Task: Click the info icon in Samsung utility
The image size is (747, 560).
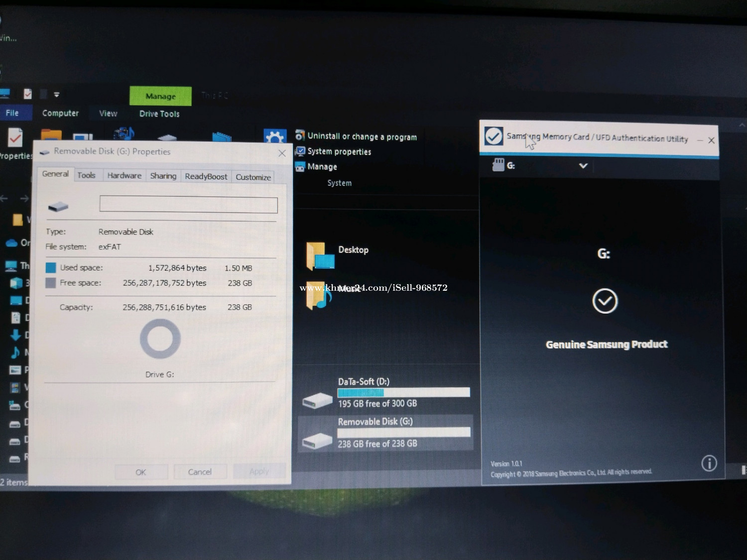Action: [709, 463]
